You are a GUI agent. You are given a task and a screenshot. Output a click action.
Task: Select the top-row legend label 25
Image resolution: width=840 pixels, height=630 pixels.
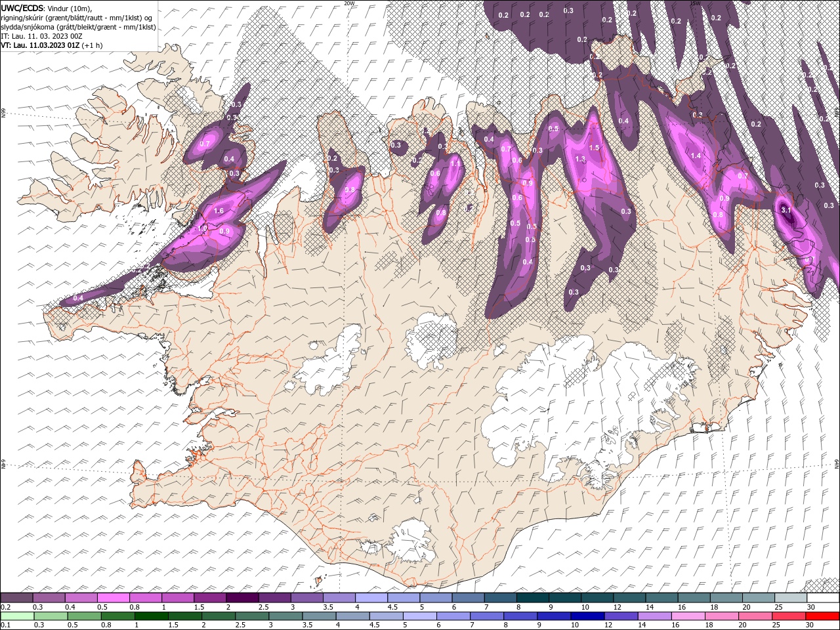(779, 607)
